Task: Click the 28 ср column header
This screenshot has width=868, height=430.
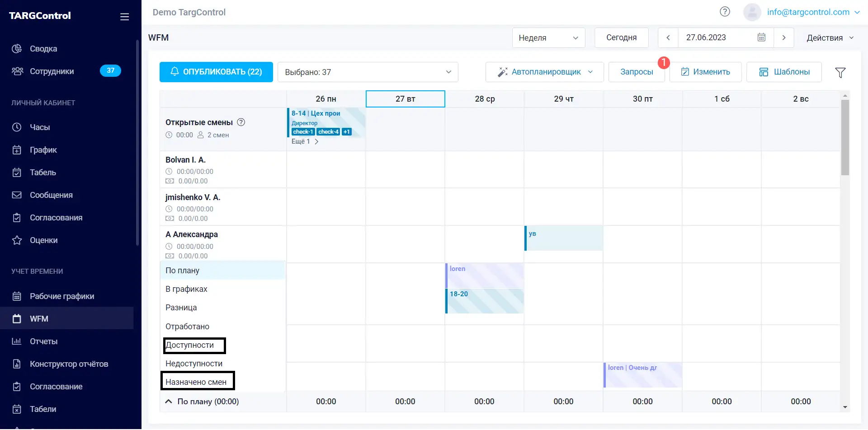Action: pyautogui.click(x=485, y=99)
